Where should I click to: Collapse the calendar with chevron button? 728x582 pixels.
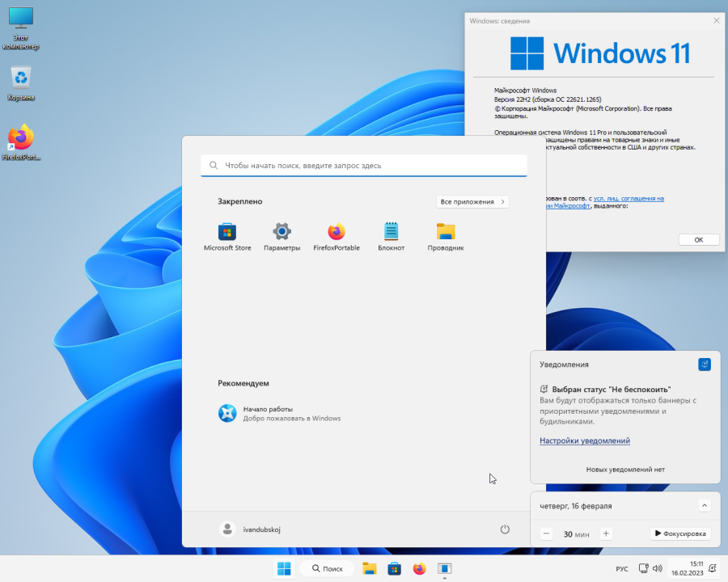point(705,505)
